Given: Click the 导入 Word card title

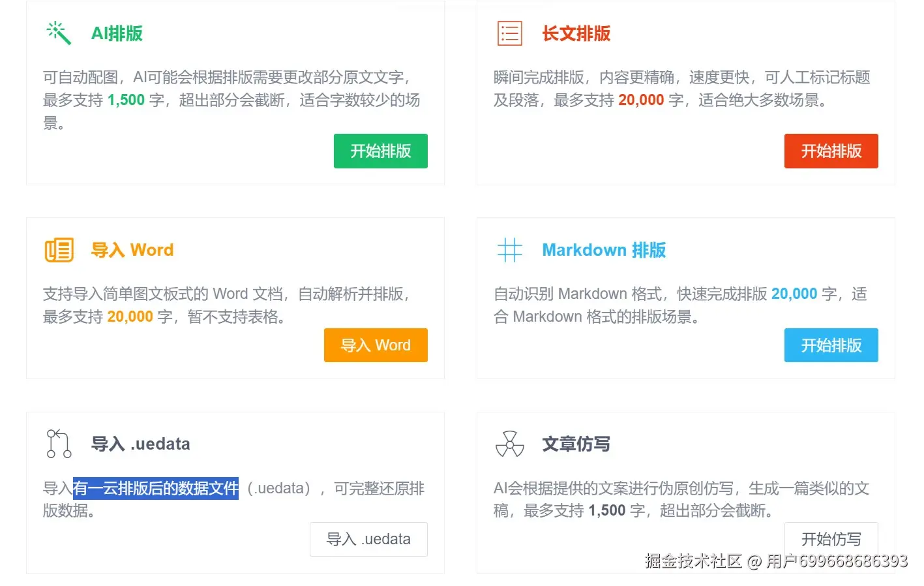Looking at the screenshot, I should click(132, 250).
